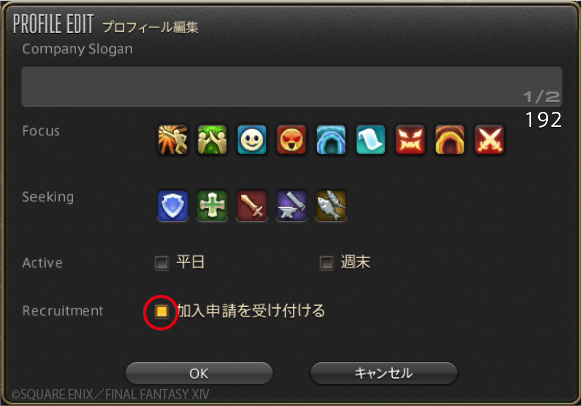
Task: Enable the 平日 weekdays checkbox
Action: click(161, 263)
